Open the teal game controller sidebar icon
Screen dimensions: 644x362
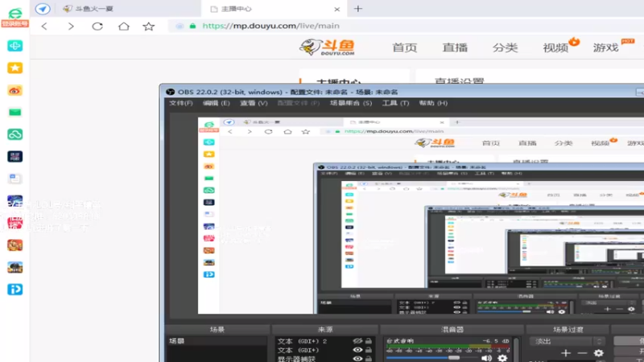coord(14,46)
